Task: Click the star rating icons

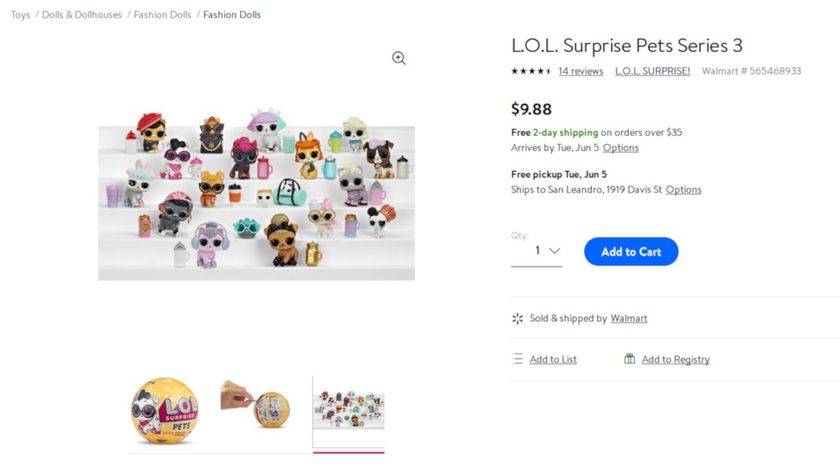Action: click(530, 71)
